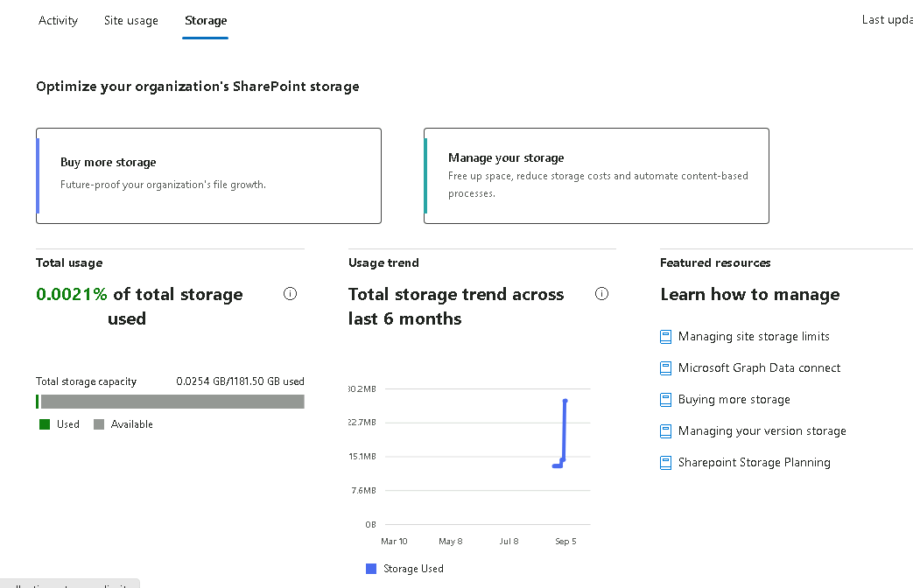
Task: Click the blue Storage Used legend swatch
Action: 371,569
